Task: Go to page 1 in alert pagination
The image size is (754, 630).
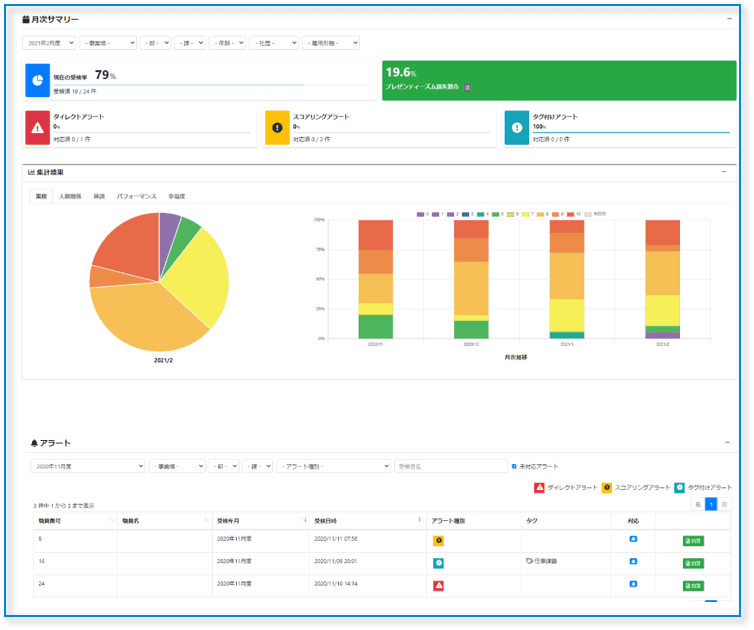Action: (711, 504)
